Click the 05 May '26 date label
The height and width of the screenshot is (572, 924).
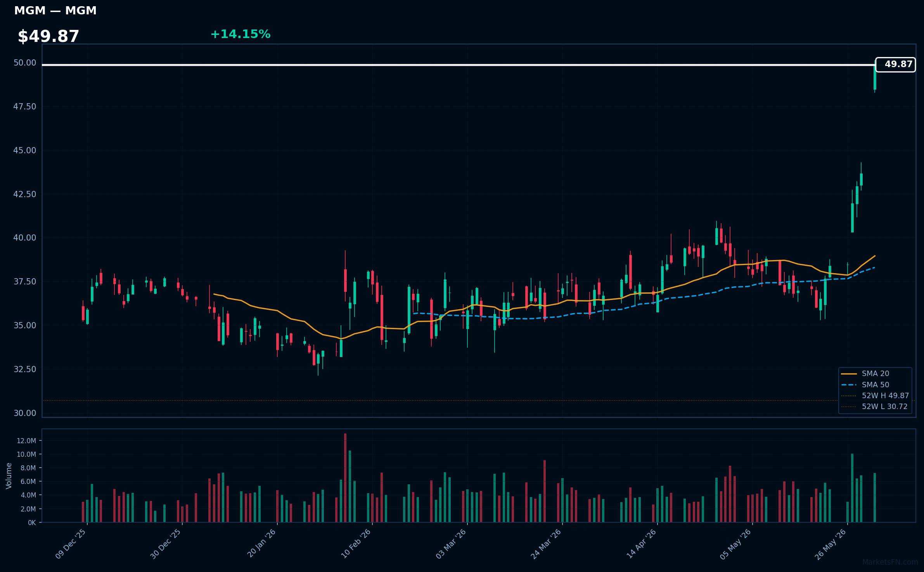click(x=736, y=544)
